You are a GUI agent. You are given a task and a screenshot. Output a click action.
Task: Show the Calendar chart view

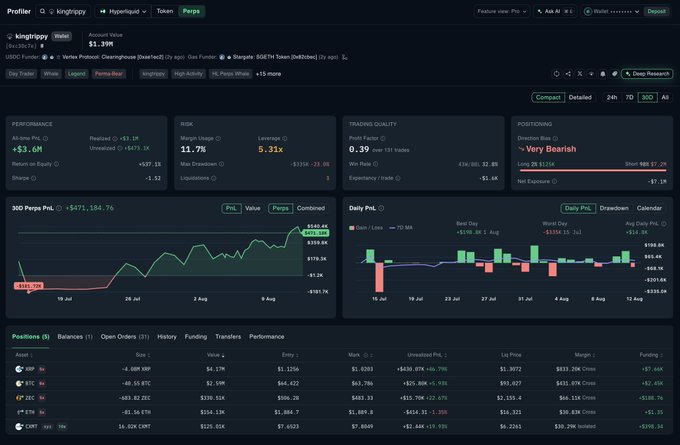click(x=649, y=208)
